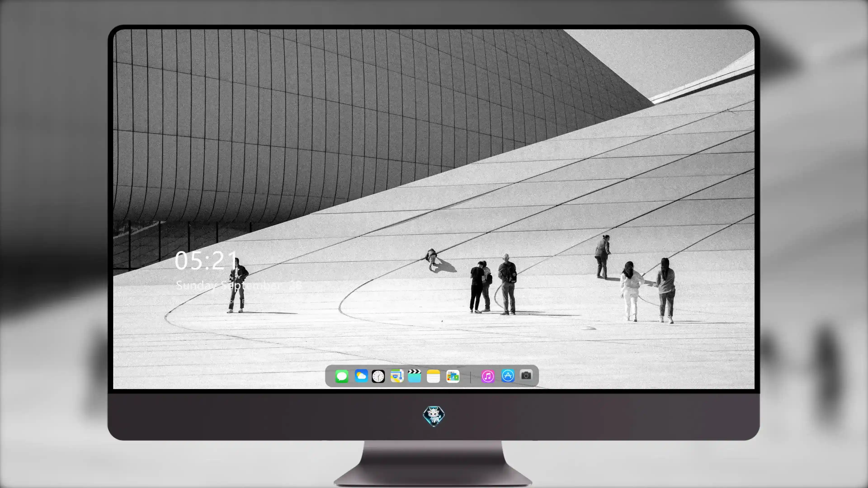
Task: Launch the Videos clapperboard app
Action: tap(415, 376)
